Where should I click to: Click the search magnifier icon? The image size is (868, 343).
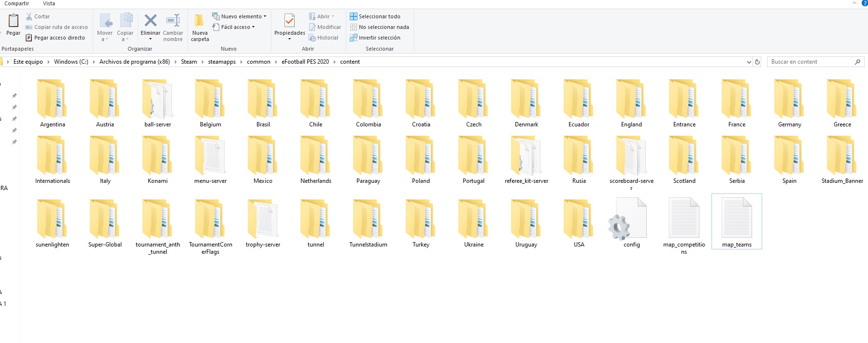pyautogui.click(x=858, y=62)
